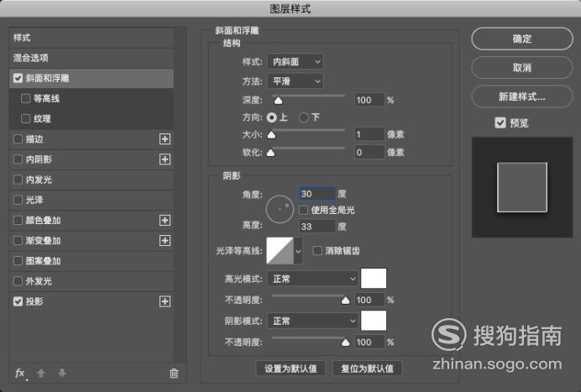Click the highlight 不透明度 value field

tap(369, 300)
